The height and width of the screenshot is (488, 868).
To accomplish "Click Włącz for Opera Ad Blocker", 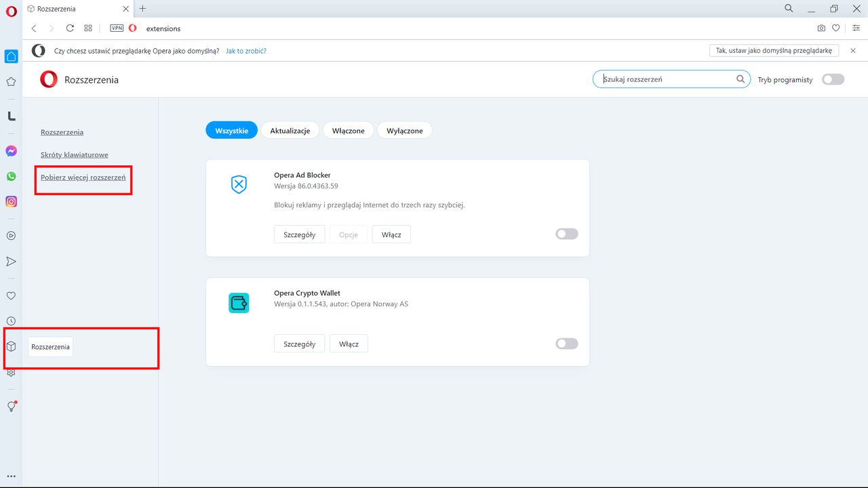I will point(391,235).
